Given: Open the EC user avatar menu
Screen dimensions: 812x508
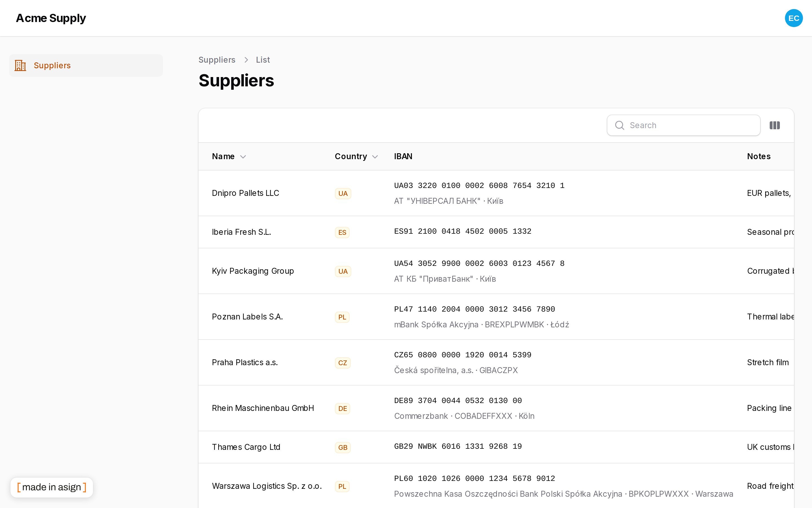Looking at the screenshot, I should pyautogui.click(x=794, y=18).
